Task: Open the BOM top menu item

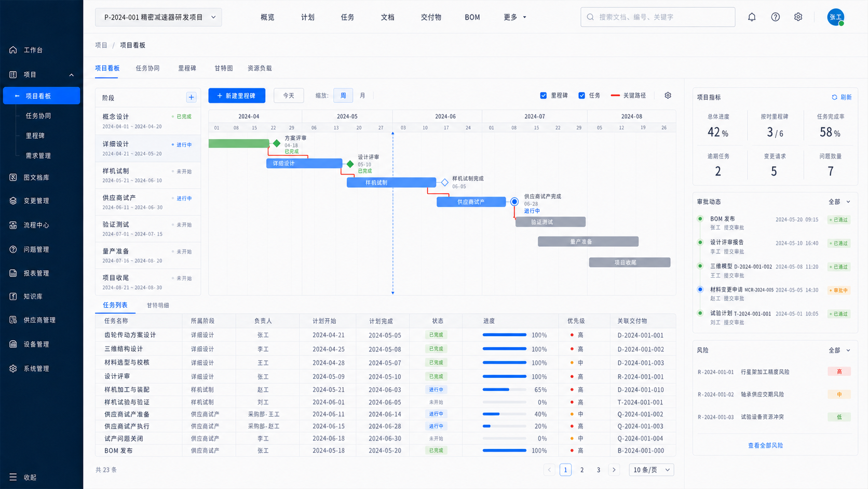Action: (472, 17)
